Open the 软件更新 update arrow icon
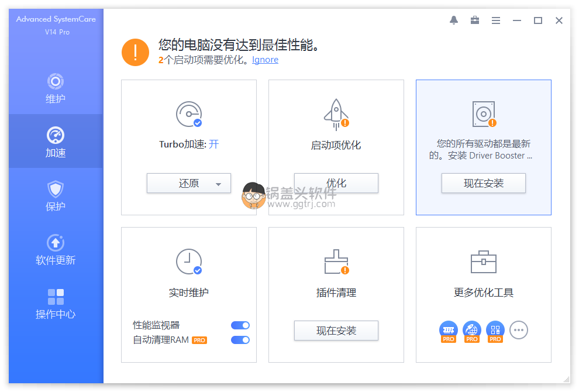The height and width of the screenshot is (392, 579). 56,243
